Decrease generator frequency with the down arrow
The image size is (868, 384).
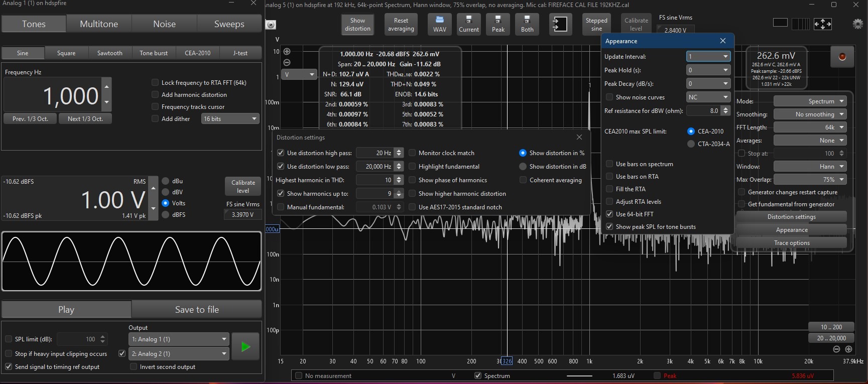106,102
